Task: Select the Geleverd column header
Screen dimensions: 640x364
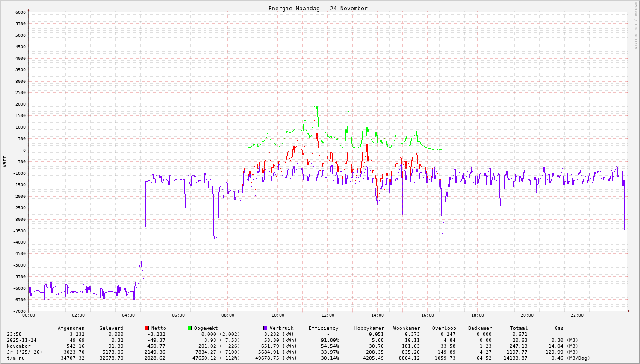Action: click(111, 328)
